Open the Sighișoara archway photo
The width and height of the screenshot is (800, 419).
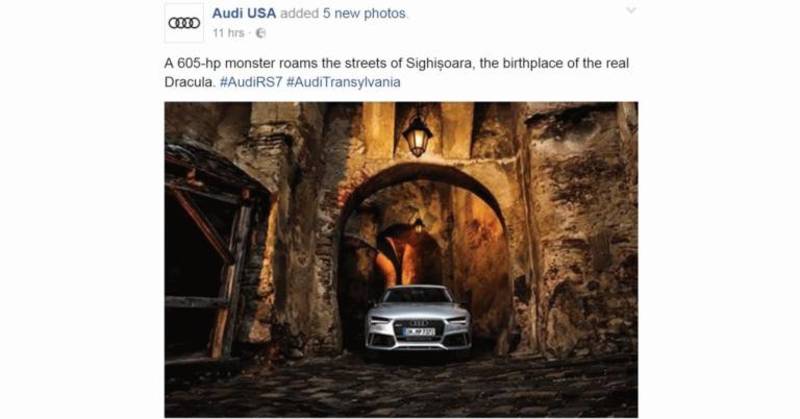point(401,260)
